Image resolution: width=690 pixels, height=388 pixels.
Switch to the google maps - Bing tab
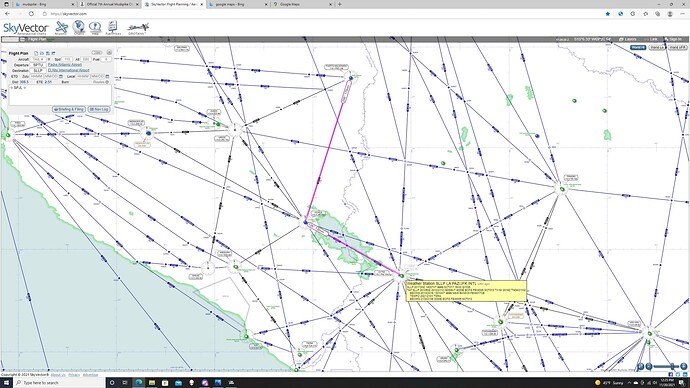[x=238, y=4]
